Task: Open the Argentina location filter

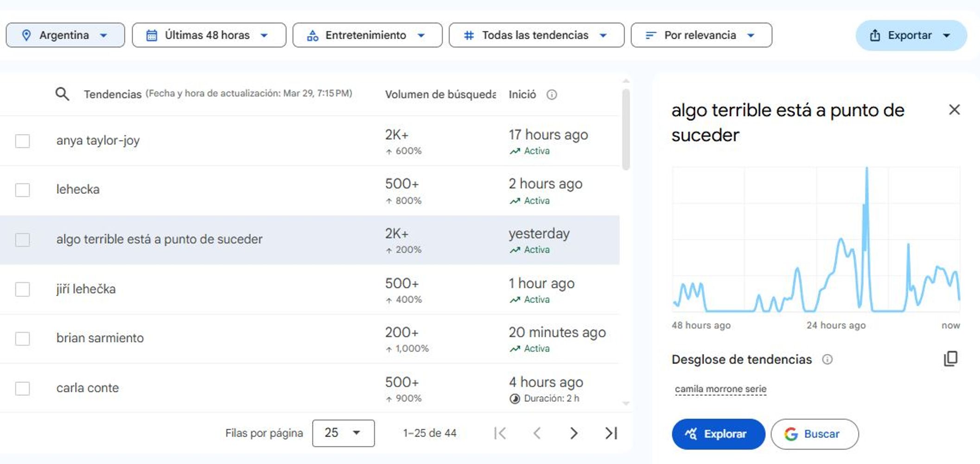Action: click(65, 35)
